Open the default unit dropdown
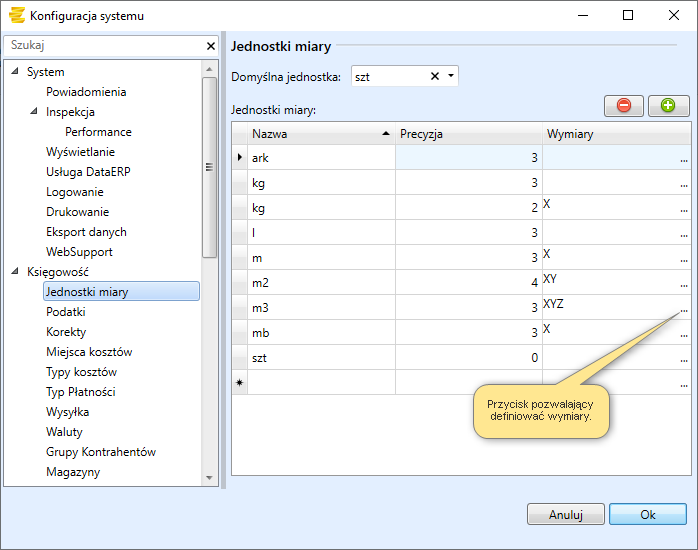The width and height of the screenshot is (698, 550). point(451,76)
